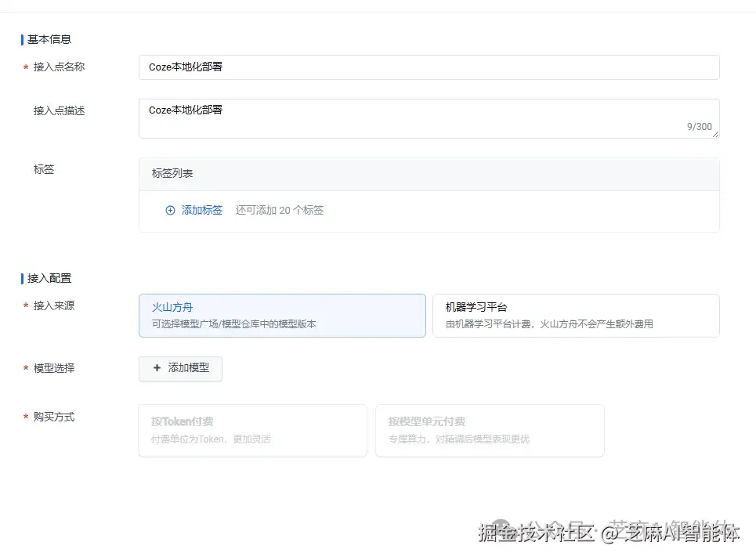756x560 pixels.
Task: Click the 接入配置 section header marker
Action: coord(20,278)
